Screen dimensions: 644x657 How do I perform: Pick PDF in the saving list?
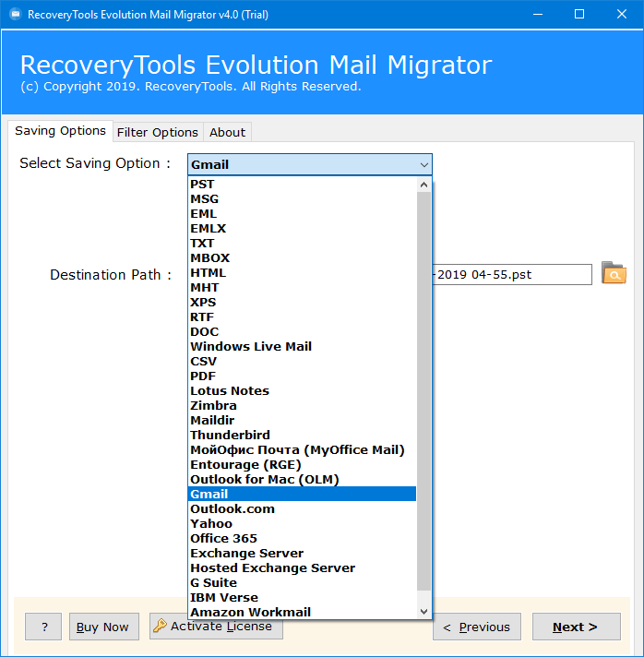[x=303, y=376]
